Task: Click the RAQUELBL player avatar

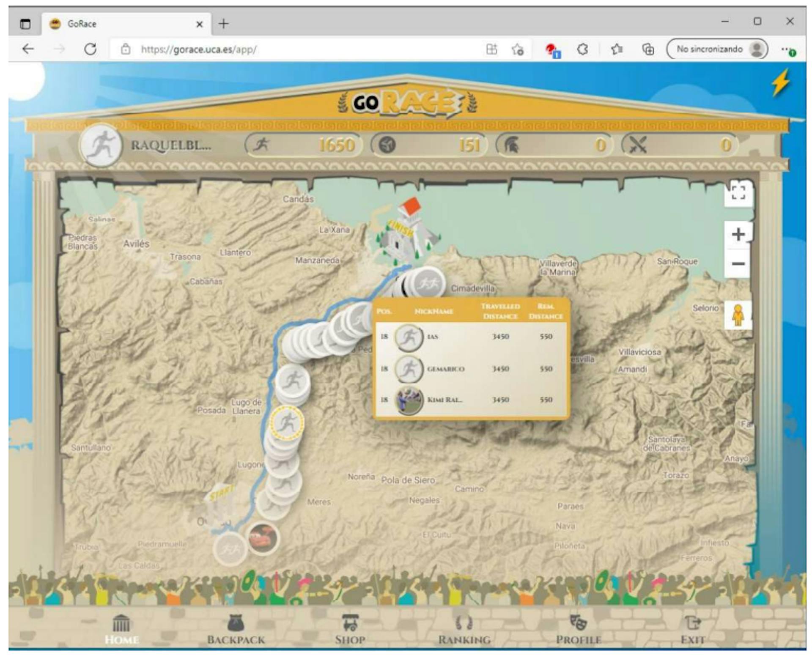Action: [101, 145]
